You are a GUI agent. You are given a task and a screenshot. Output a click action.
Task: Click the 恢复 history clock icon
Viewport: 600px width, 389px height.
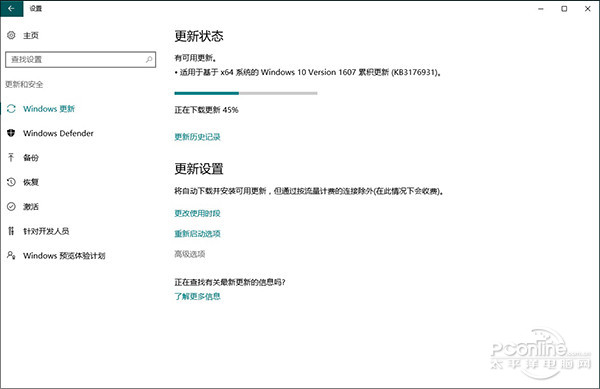click(11, 182)
